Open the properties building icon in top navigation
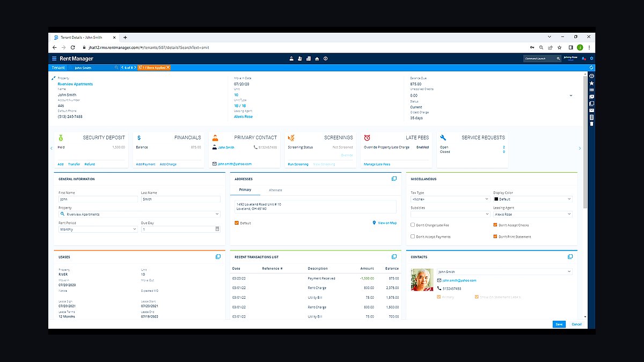 [x=309, y=58]
